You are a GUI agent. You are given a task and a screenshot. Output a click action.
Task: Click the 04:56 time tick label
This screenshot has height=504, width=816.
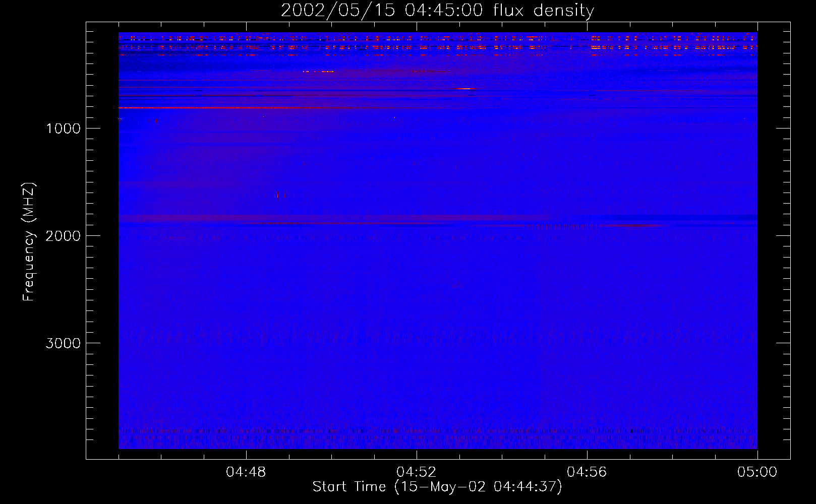point(587,472)
